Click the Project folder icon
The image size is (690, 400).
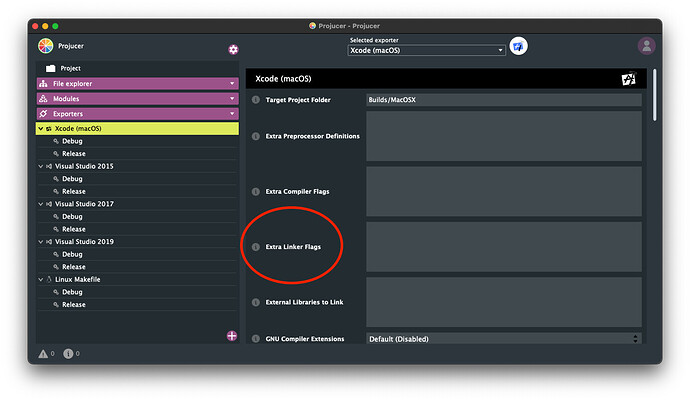(x=51, y=68)
